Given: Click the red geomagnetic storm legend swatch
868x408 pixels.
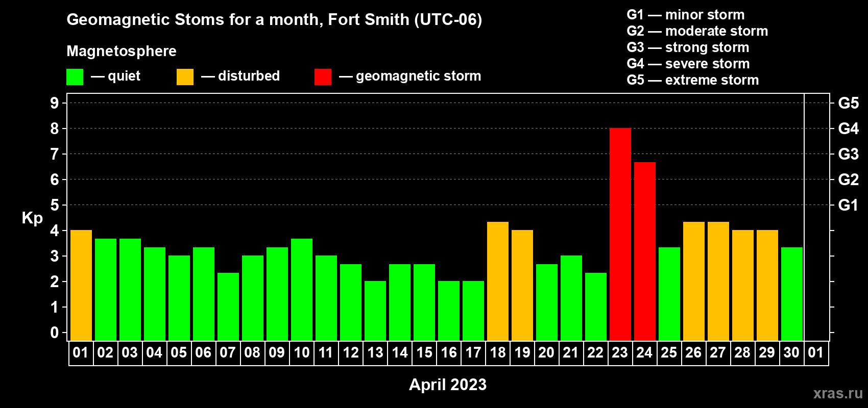Looking at the screenshot, I should pos(323,77).
